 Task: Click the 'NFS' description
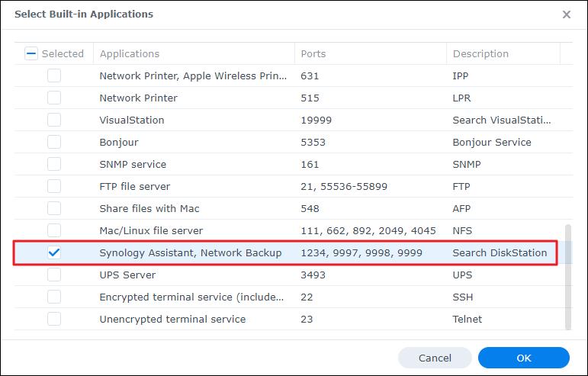coord(462,231)
